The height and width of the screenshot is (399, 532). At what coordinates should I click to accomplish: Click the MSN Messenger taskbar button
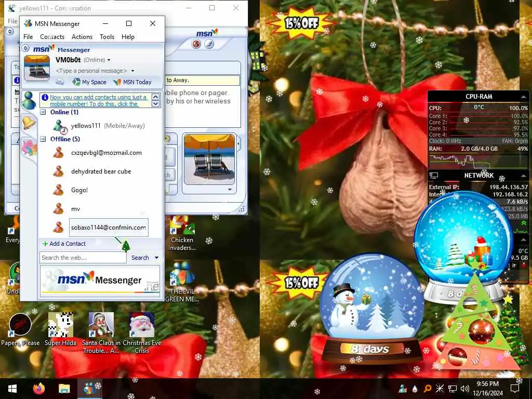pos(89,389)
